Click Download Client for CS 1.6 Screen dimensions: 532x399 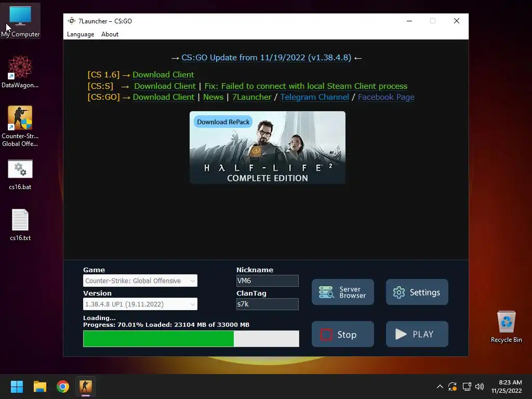click(163, 75)
